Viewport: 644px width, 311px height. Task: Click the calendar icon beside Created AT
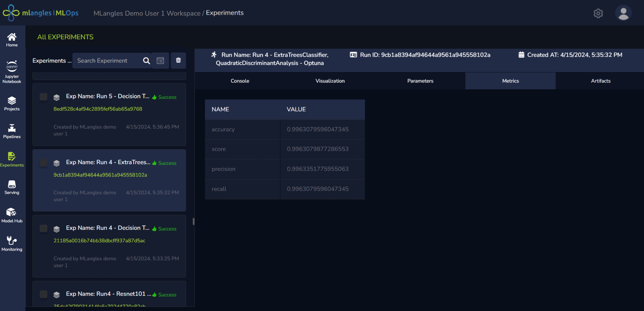(521, 55)
